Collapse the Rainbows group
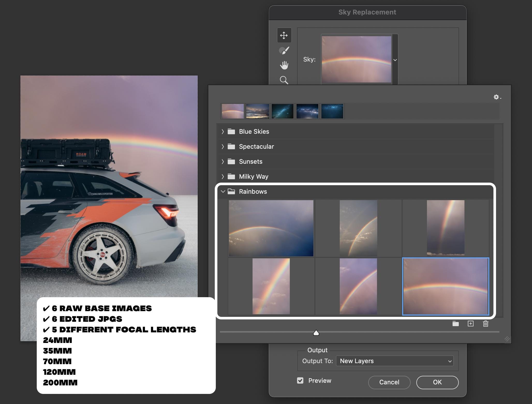The height and width of the screenshot is (404, 532). pos(223,192)
